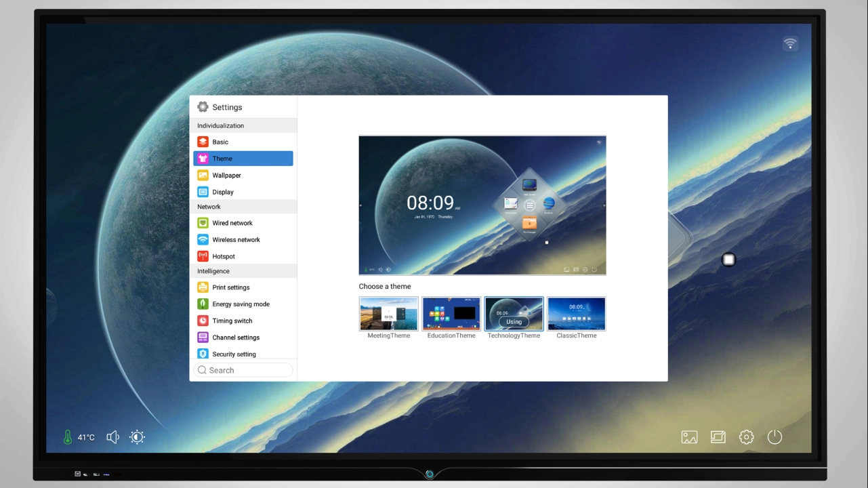Choose the ClassicTheme thumbnail
868x488 pixels.
tap(577, 314)
